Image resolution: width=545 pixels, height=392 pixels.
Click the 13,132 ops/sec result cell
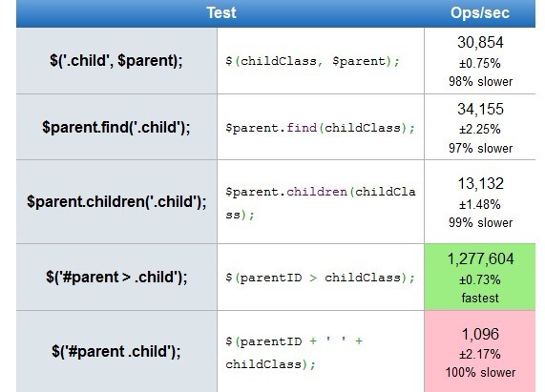point(480,202)
